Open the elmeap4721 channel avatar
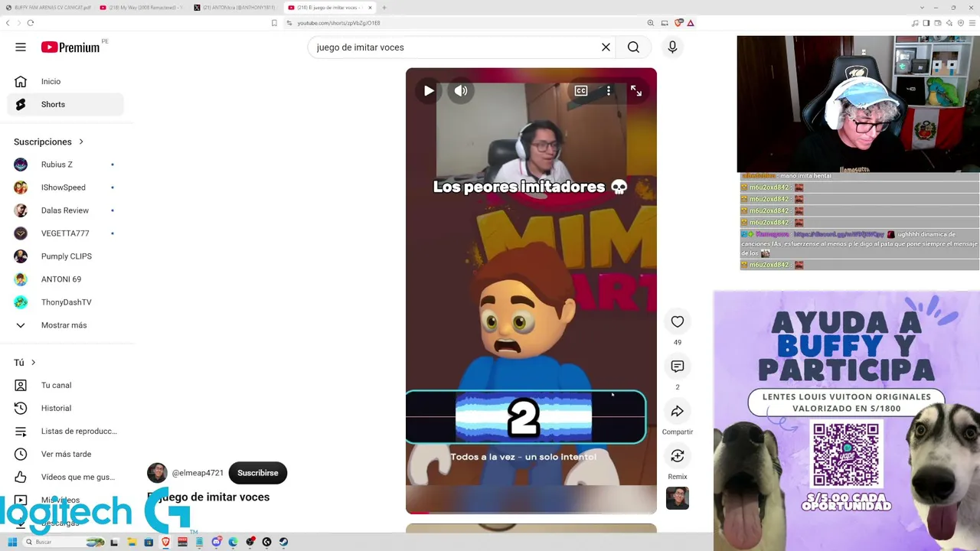980x551 pixels. point(157,473)
